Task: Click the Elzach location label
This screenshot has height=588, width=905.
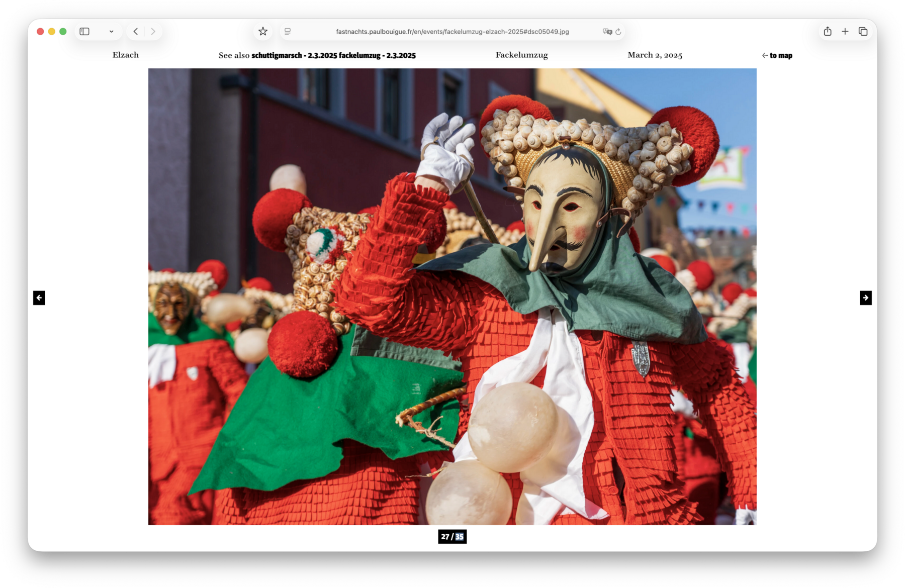Action: point(126,55)
